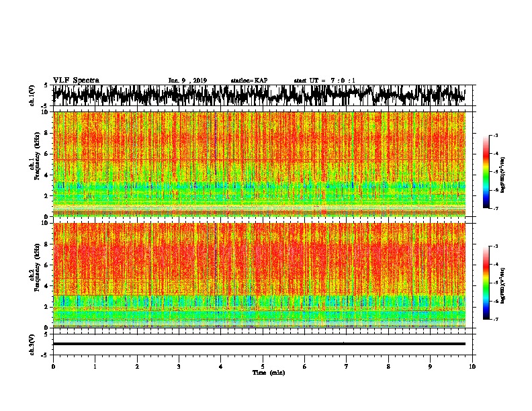
Task: Click the ch.2 color bar "log(PSD)" label
Action: pyautogui.click(x=503, y=286)
